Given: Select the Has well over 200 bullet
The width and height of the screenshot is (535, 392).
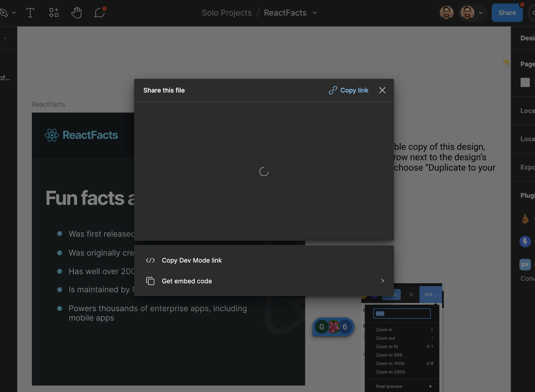Looking at the screenshot, I should (102, 271).
